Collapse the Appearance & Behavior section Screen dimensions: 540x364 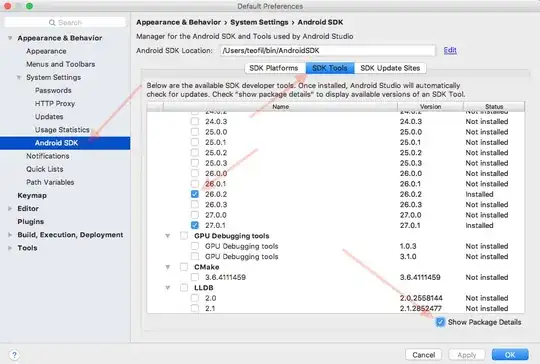tap(10, 38)
